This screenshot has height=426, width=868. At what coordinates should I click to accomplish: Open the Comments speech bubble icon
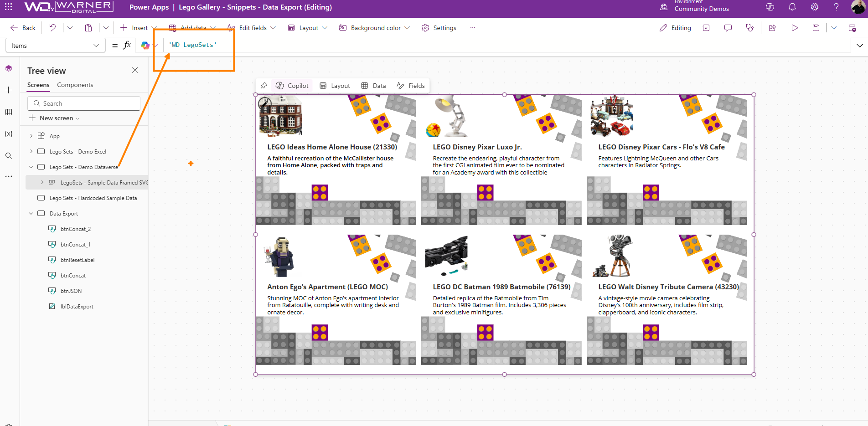tap(728, 28)
